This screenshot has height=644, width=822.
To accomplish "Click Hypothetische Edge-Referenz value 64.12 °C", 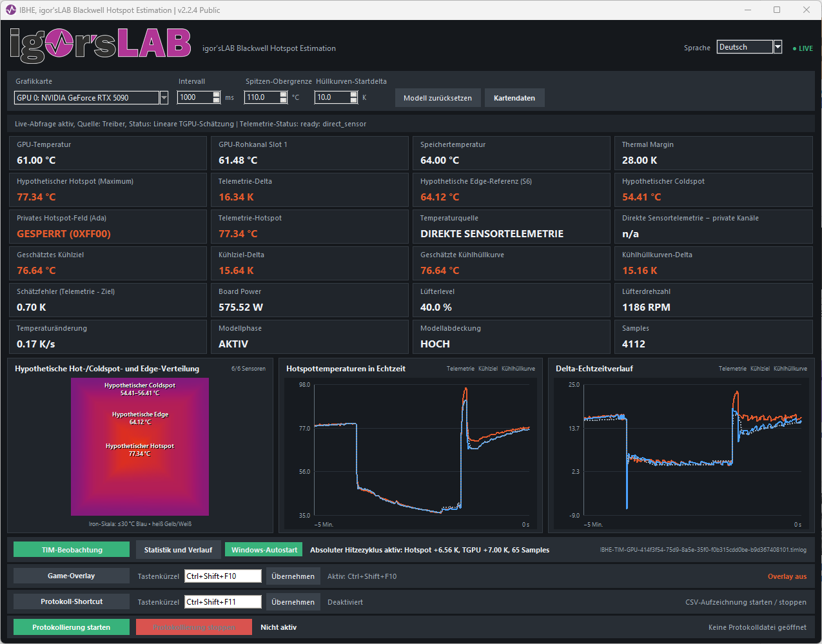I will tap(440, 197).
